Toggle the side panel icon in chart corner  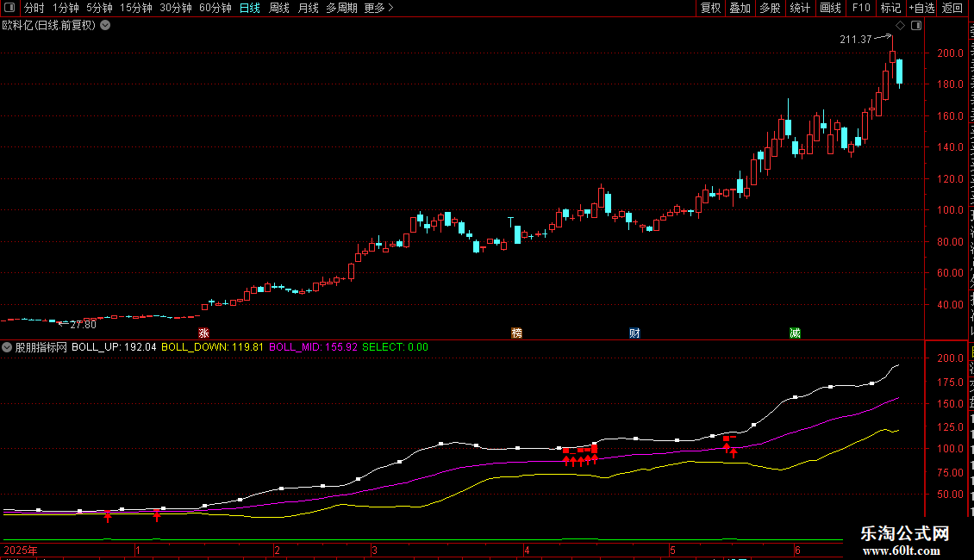tap(916, 26)
